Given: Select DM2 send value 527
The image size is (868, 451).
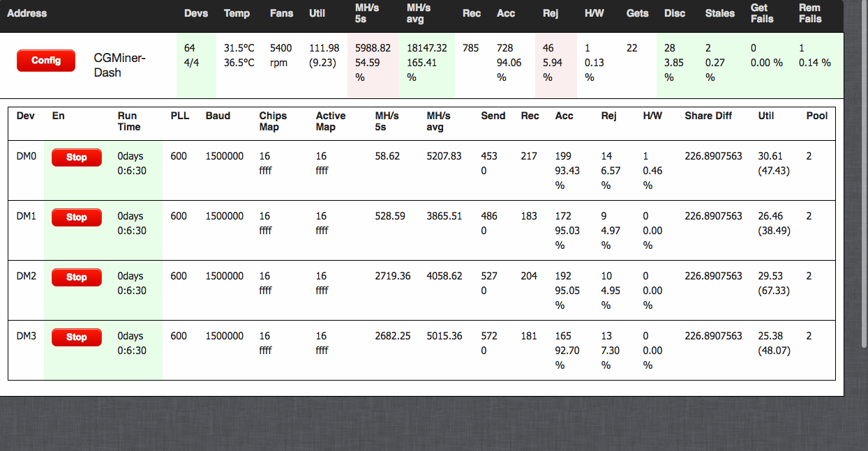Looking at the screenshot, I should [489, 276].
